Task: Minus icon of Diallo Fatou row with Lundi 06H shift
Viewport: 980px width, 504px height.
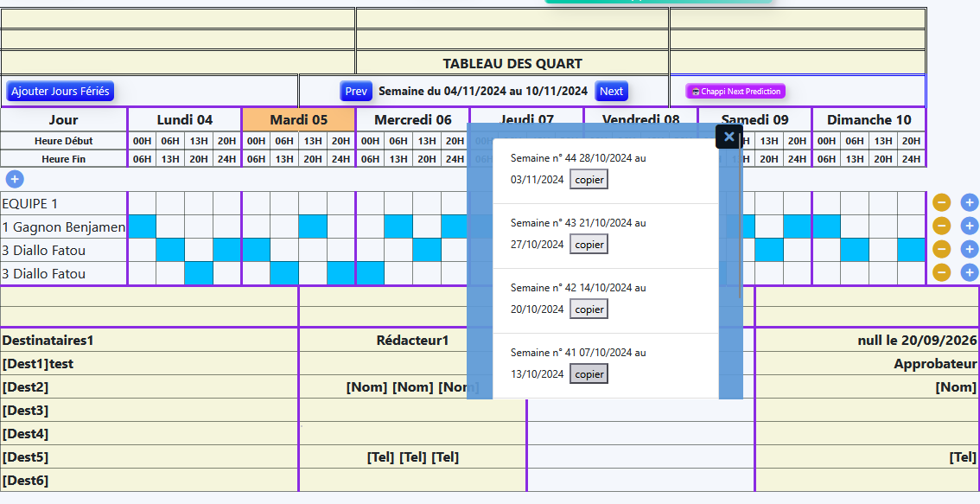Action: [941, 249]
